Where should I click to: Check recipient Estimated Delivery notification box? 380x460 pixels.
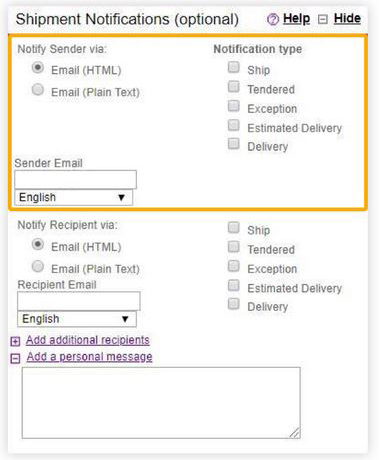[x=234, y=285]
